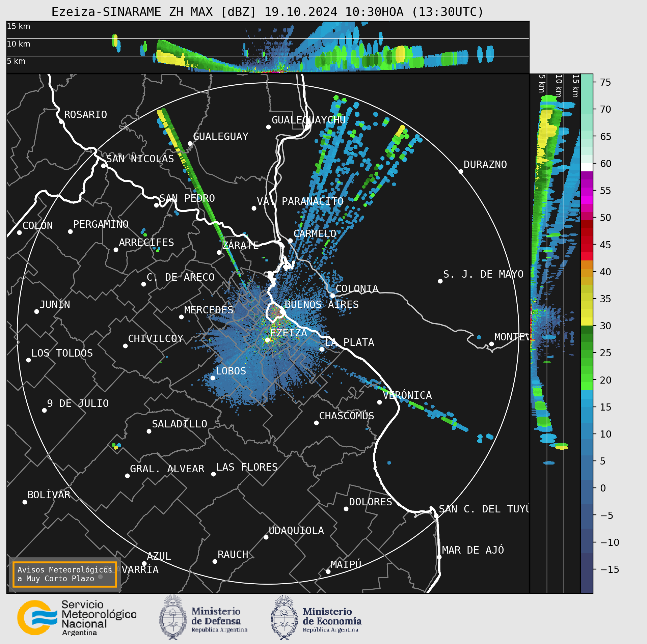Open Avisos Meteorológicos a Muy Corto Plazo box
The width and height of the screenshot is (647, 644).
pyautogui.click(x=65, y=574)
